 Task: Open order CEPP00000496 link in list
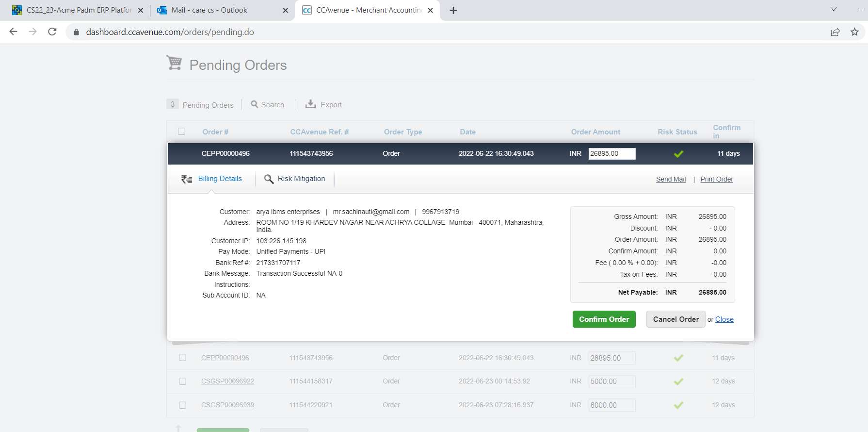pos(225,358)
